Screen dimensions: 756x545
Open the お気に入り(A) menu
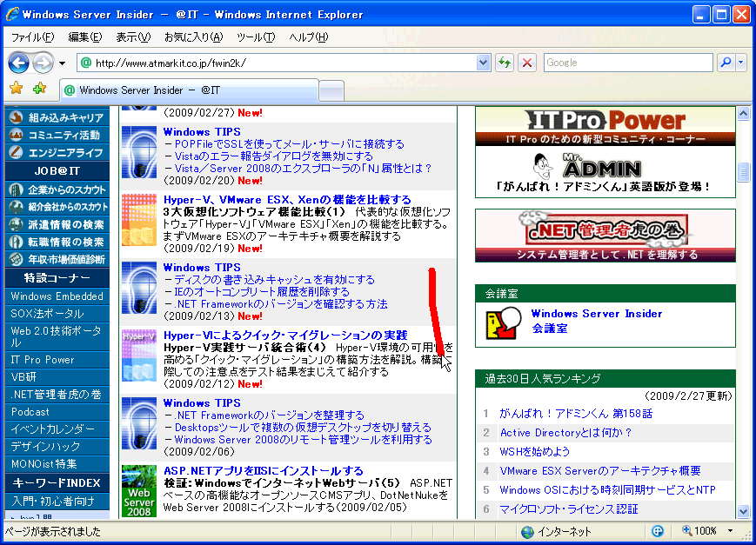coord(194,37)
